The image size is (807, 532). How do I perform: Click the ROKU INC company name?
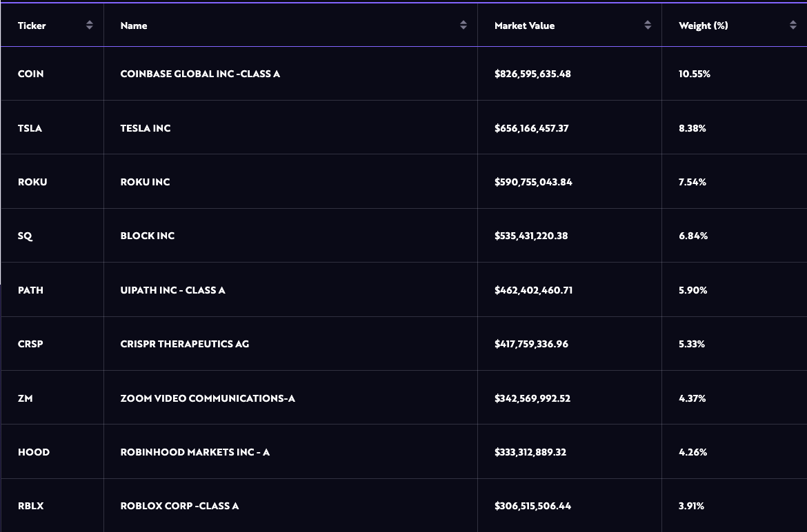coord(145,181)
